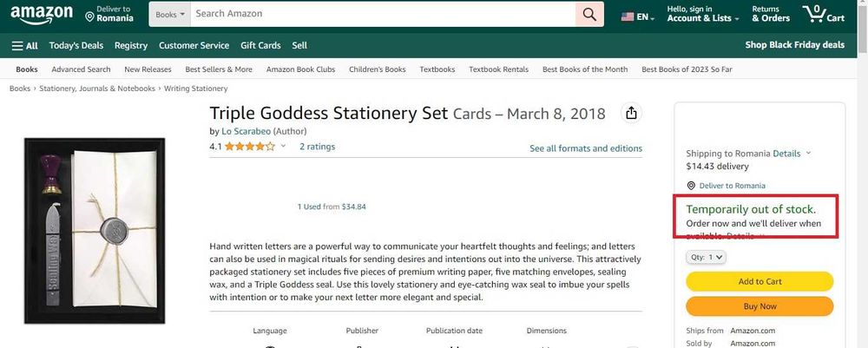The width and height of the screenshot is (868, 348).
Task: Click the star rating icons
Action: pyautogui.click(x=250, y=147)
